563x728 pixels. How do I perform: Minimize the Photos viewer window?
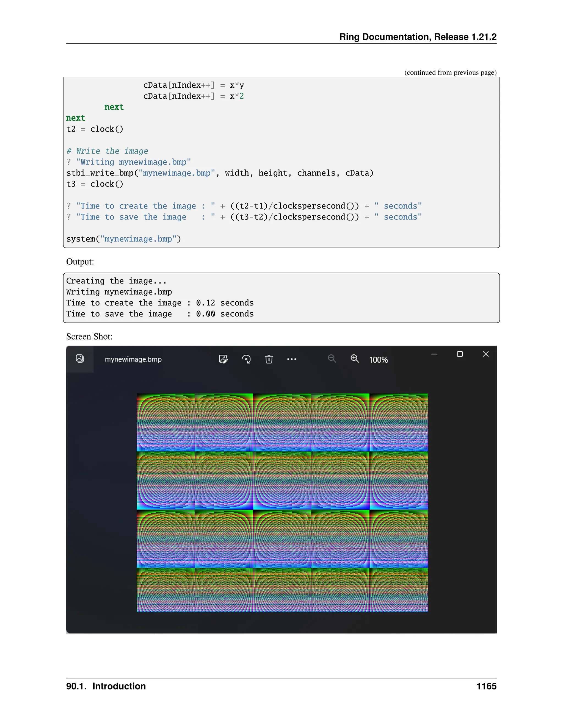434,354
